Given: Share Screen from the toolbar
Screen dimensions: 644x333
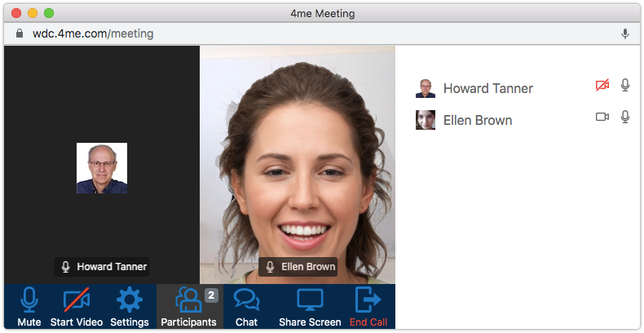Looking at the screenshot, I should tap(310, 307).
